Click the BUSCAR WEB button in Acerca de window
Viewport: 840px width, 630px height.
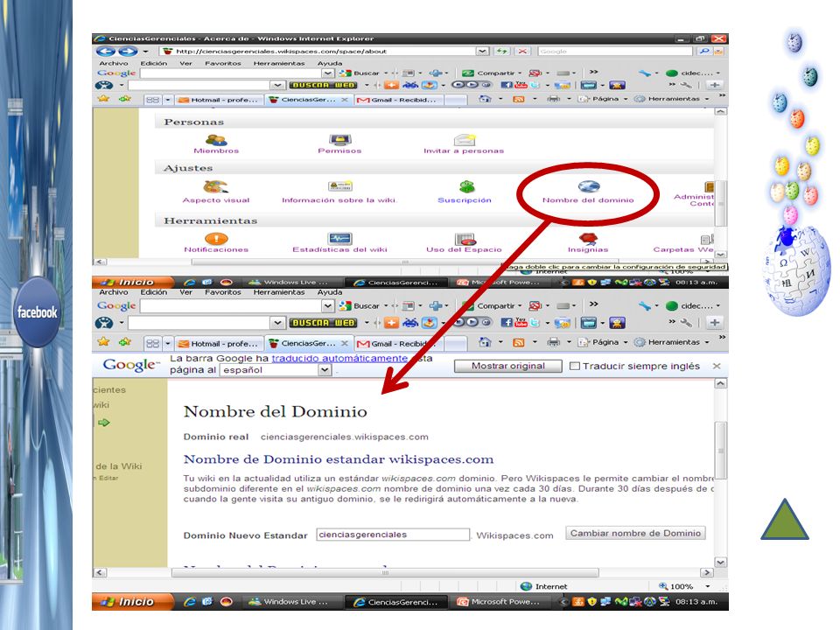[323, 85]
